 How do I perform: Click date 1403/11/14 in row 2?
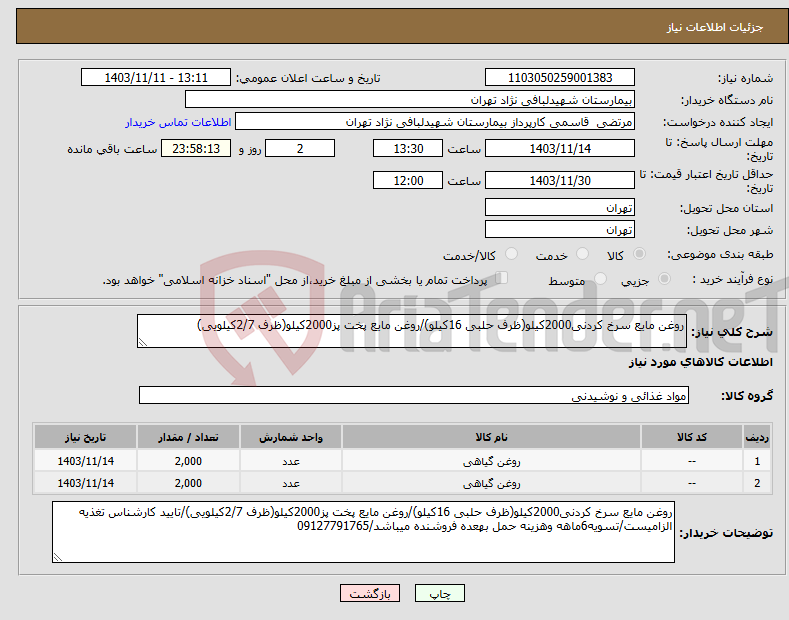[86, 483]
